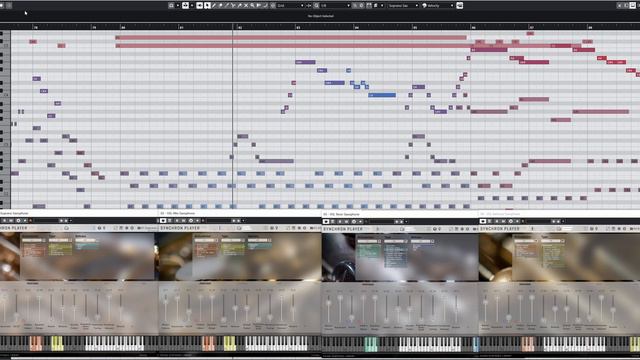Select the Zoom magnifier tool
The width and height of the screenshot is (640, 360).
click(252, 5)
